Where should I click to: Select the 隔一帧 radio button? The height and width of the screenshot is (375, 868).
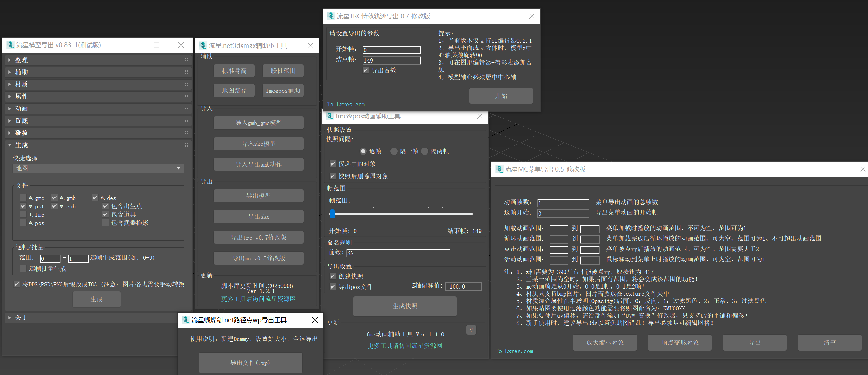tap(394, 151)
